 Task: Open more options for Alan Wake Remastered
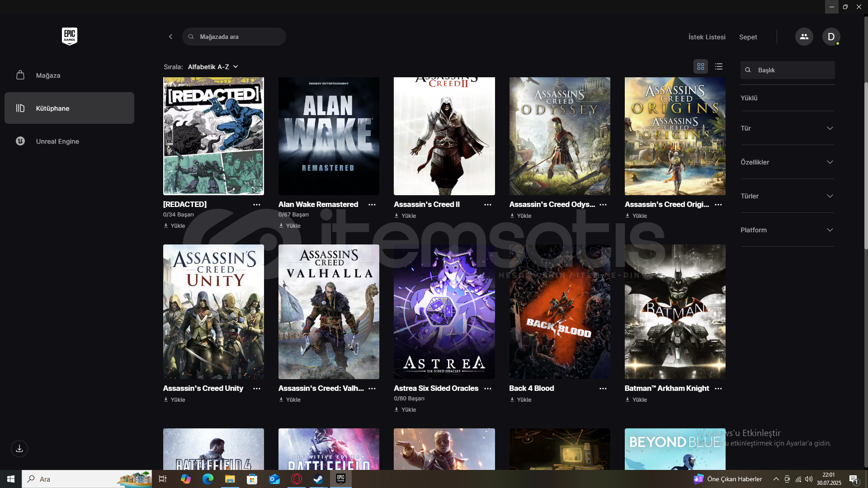372,205
